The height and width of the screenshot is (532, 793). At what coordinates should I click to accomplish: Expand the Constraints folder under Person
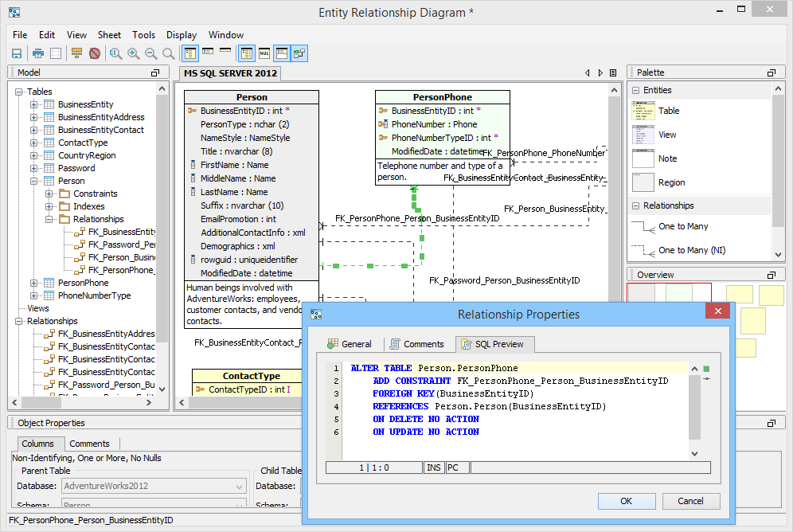point(49,194)
